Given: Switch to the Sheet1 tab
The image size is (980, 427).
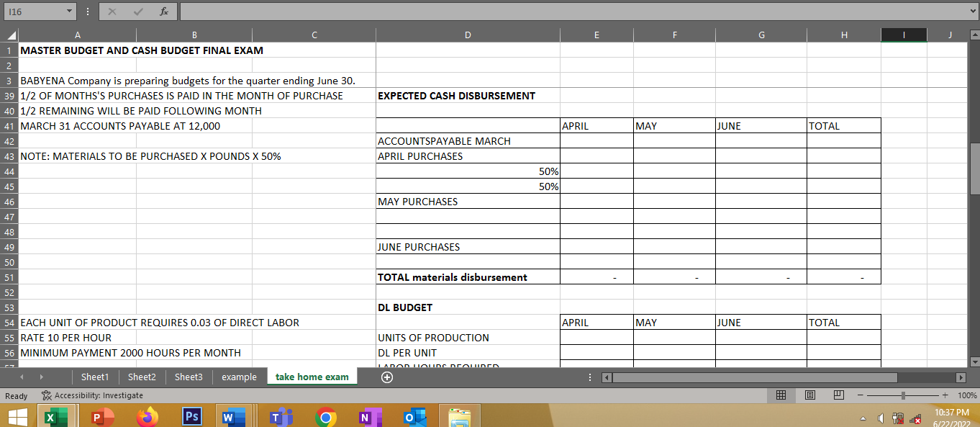Looking at the screenshot, I should click(x=94, y=377).
